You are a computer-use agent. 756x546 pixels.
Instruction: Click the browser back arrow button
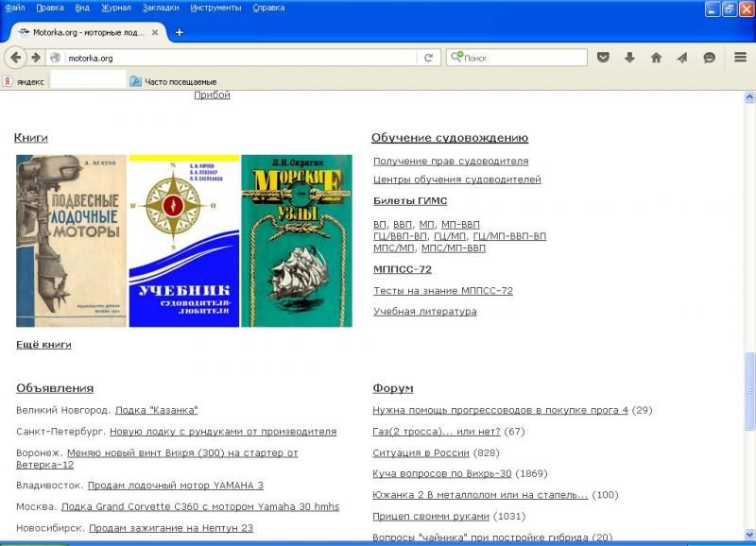click(x=16, y=58)
